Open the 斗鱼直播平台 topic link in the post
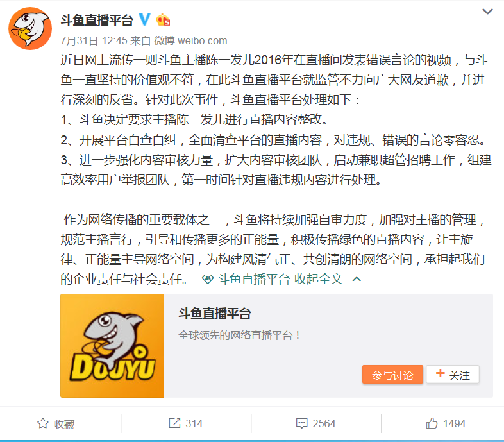The width and height of the screenshot is (504, 442). pyautogui.click(x=254, y=279)
